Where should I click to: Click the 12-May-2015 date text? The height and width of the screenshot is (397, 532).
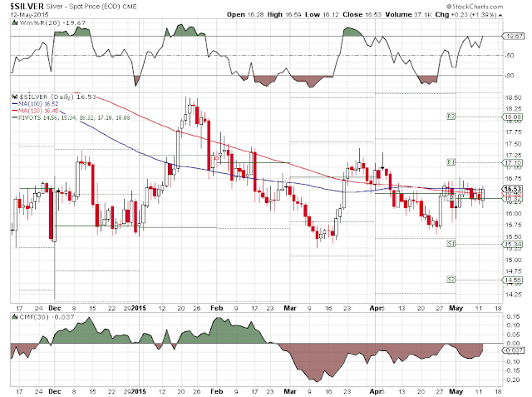tap(29, 15)
